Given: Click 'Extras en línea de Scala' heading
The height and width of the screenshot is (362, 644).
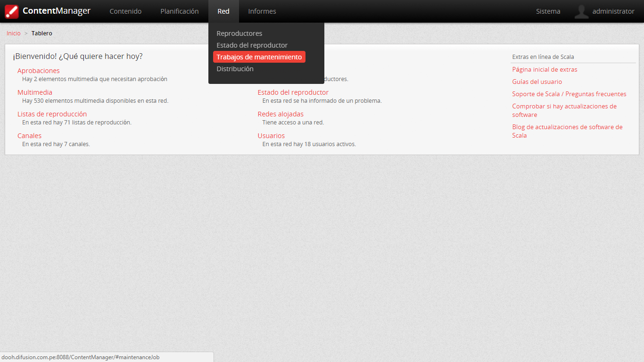Looking at the screenshot, I should pyautogui.click(x=543, y=57).
